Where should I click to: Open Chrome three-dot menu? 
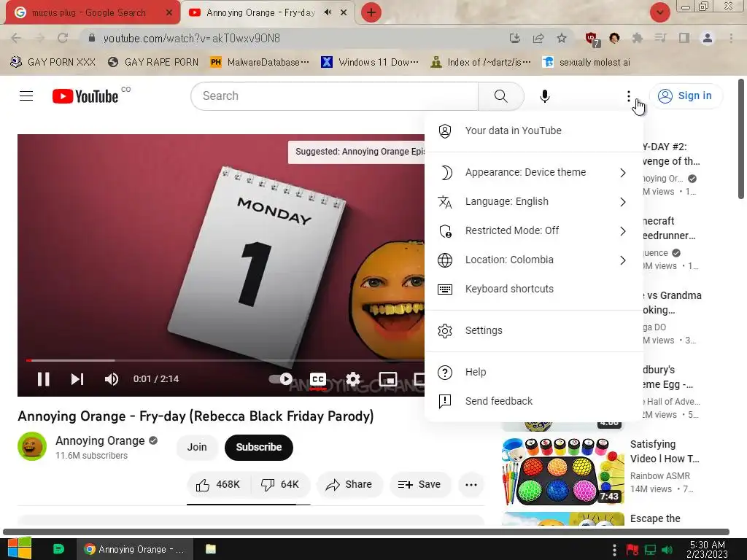[x=731, y=38]
